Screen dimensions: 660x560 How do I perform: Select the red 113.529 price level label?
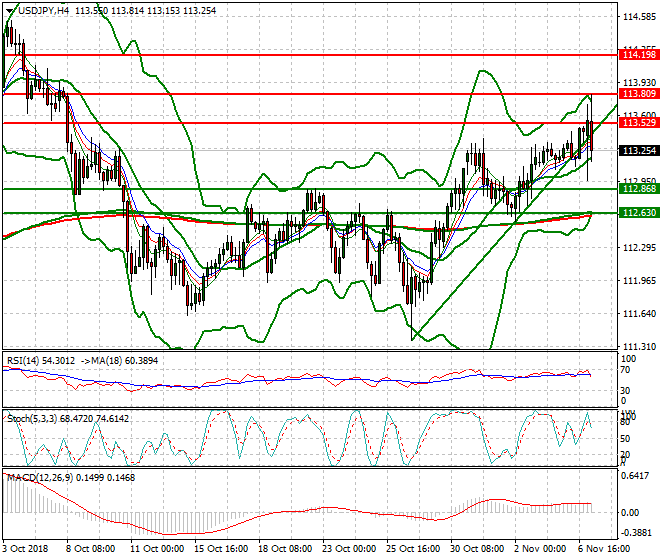tap(639, 123)
